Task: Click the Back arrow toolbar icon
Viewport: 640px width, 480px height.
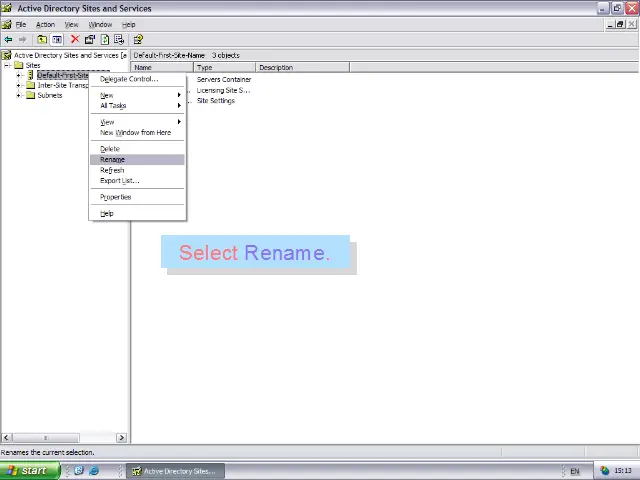Action: pos(8,40)
